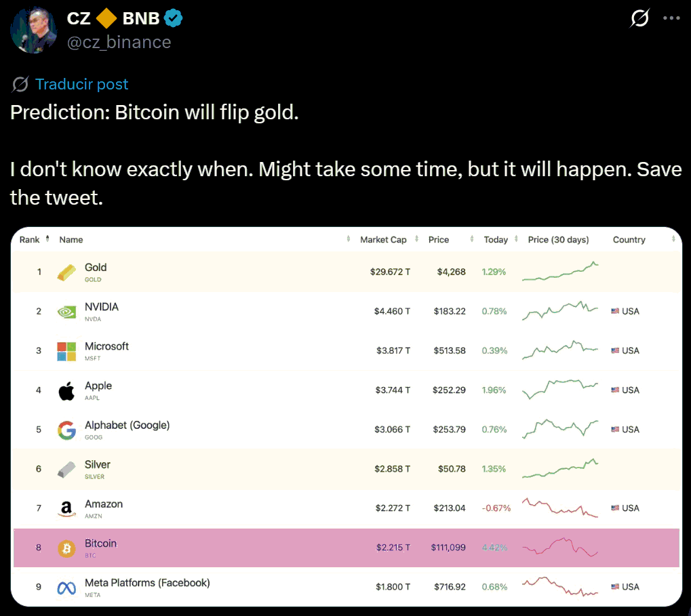
Task: Select the highlighted Bitcoin row name
Action: (x=100, y=543)
